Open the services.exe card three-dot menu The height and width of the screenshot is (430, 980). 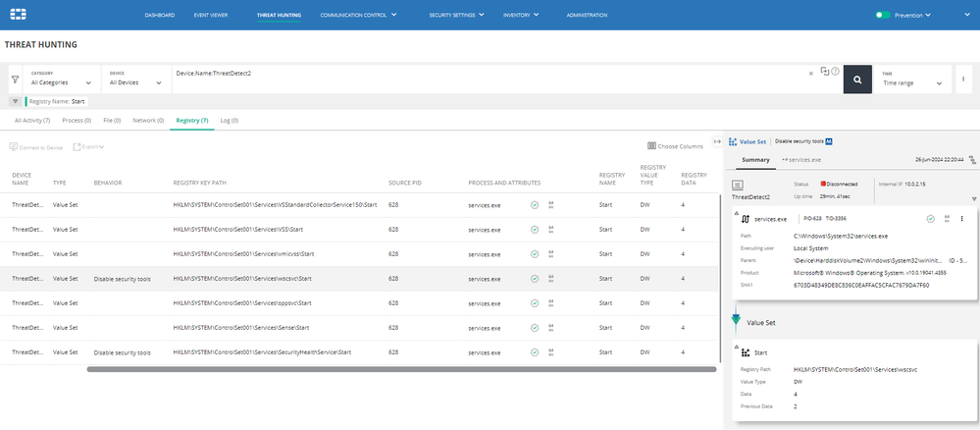coord(961,219)
